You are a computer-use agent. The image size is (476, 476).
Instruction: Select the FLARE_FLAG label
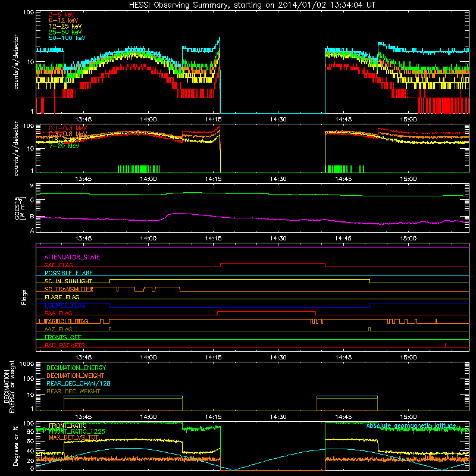click(x=62, y=297)
